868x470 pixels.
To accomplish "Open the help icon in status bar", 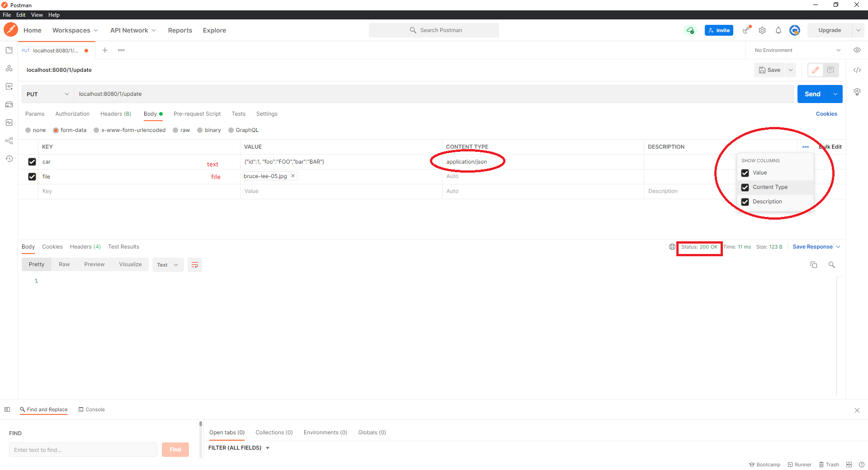I will pos(862,465).
